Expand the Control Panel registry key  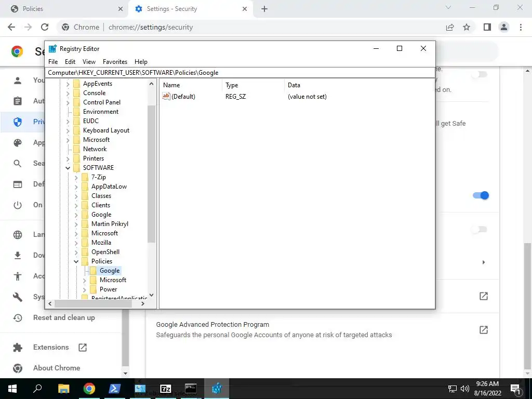point(68,102)
